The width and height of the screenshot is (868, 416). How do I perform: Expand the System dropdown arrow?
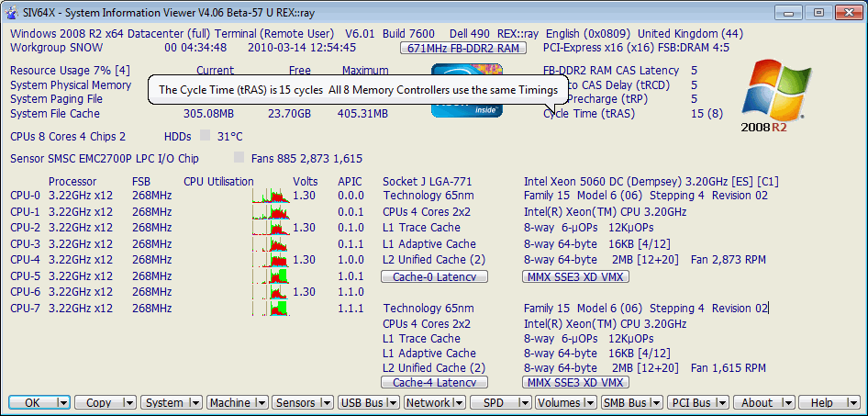tap(196, 403)
